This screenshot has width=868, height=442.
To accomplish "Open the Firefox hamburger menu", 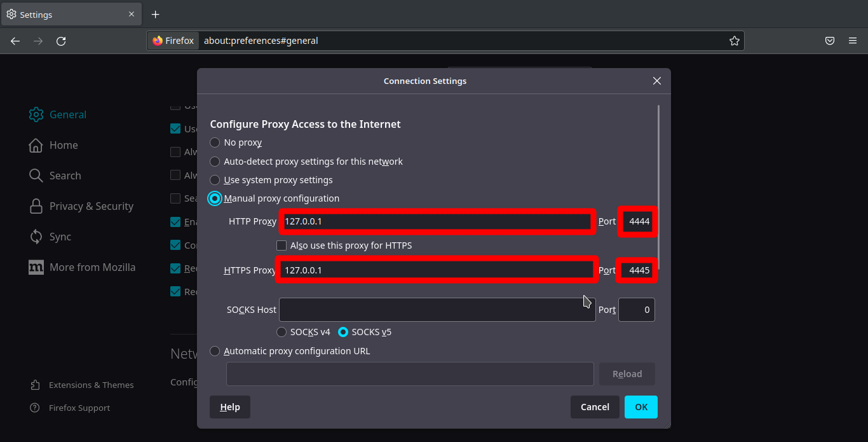I will click(853, 41).
